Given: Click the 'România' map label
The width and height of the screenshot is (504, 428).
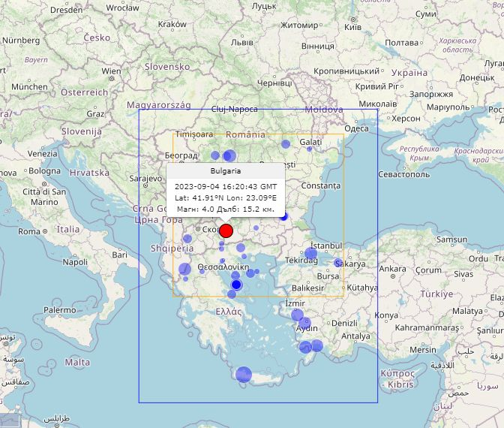Looking at the screenshot, I should pos(245,134).
